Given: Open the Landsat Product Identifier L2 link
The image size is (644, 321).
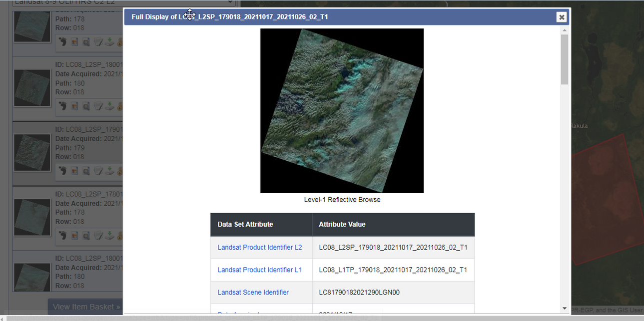Looking at the screenshot, I should 259,247.
